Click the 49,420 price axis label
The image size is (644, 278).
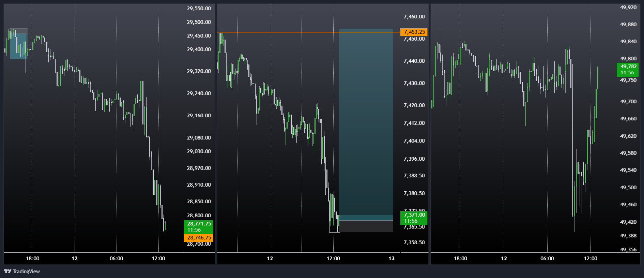point(628,222)
